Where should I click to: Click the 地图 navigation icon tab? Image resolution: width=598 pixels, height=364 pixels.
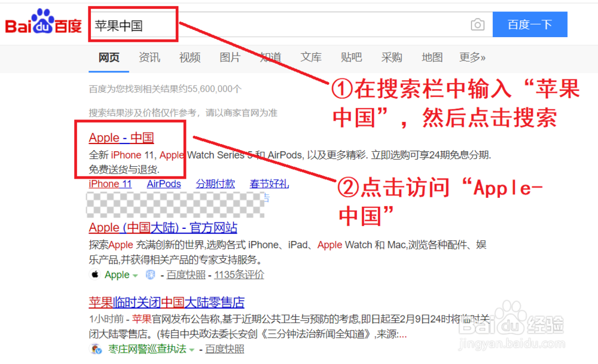coord(432,57)
